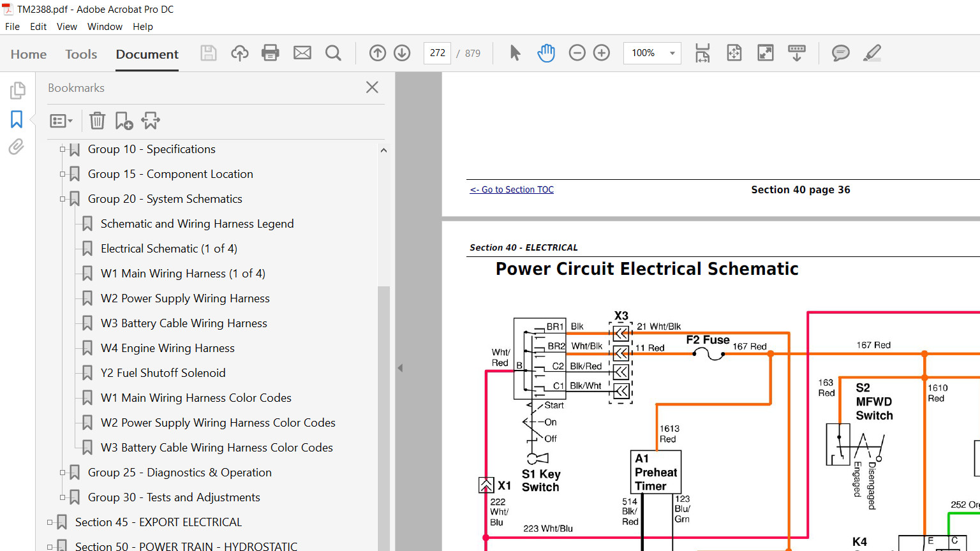Follow the Go to Section TOC link
This screenshot has height=551, width=980.
[x=512, y=189]
